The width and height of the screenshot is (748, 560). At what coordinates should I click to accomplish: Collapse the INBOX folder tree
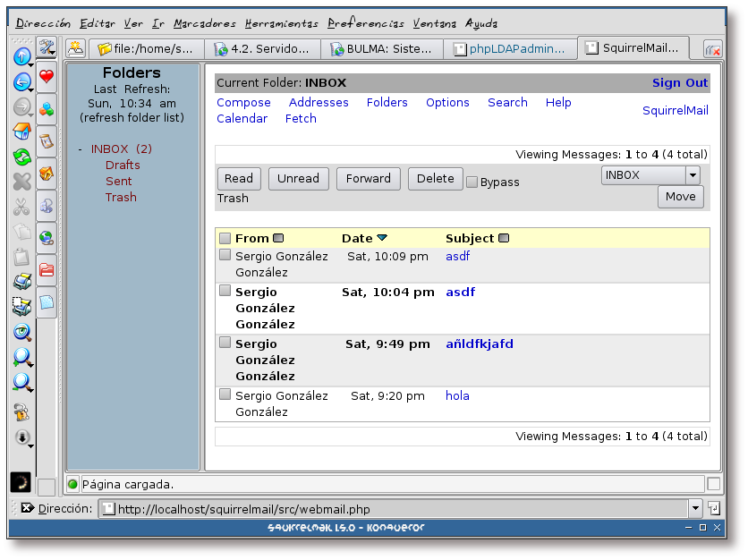[80, 149]
